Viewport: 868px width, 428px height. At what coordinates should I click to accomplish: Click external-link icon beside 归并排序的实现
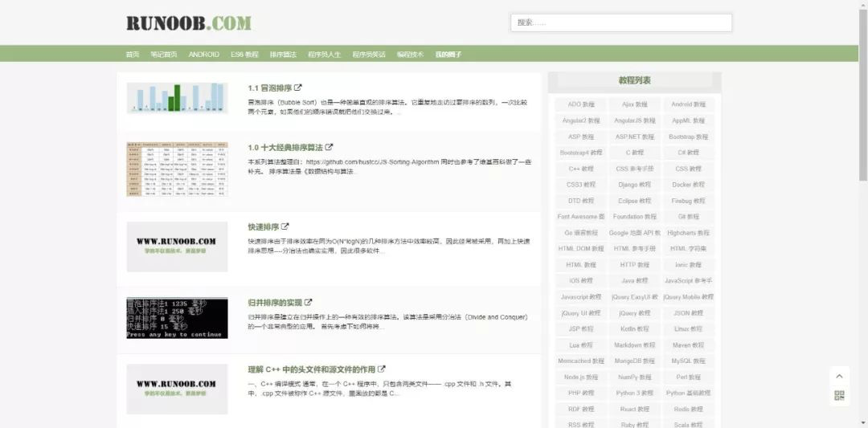(309, 303)
